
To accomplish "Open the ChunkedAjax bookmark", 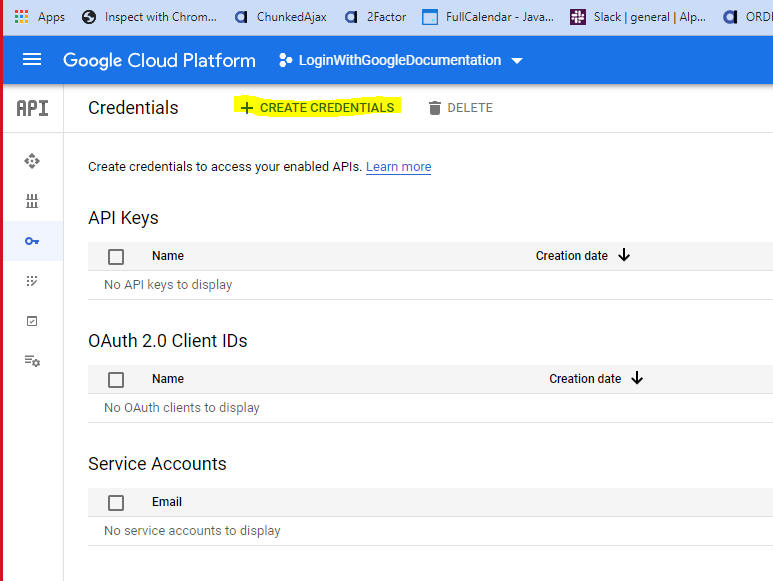I will point(281,17).
